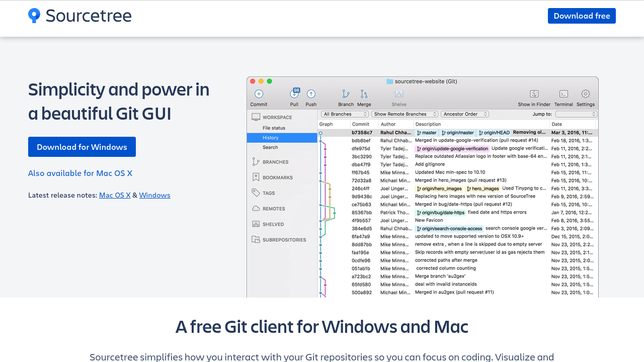Click the Merge toolbar icon
Image resolution: width=644 pixels, height=362 pixels.
364,94
